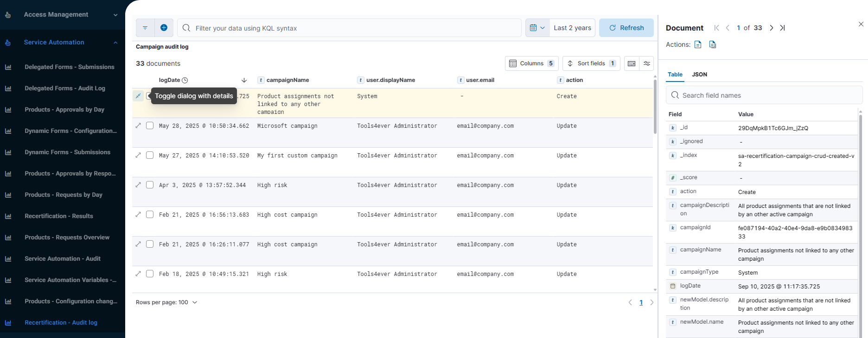Check the My first custom campaign row

(x=150, y=155)
